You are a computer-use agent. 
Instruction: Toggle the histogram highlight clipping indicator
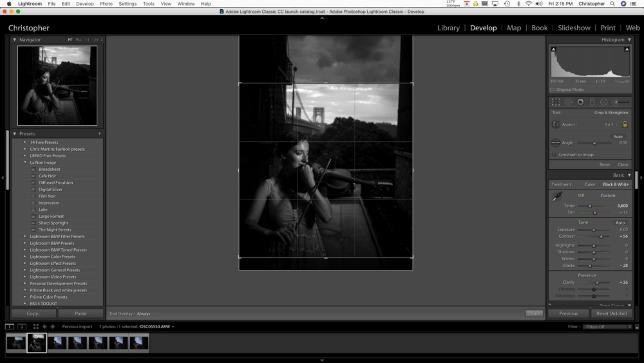pos(627,50)
